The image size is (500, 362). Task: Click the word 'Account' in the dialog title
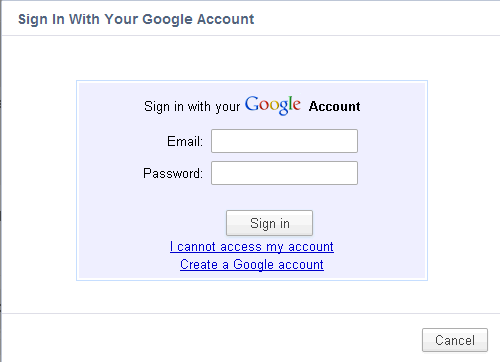(x=225, y=19)
